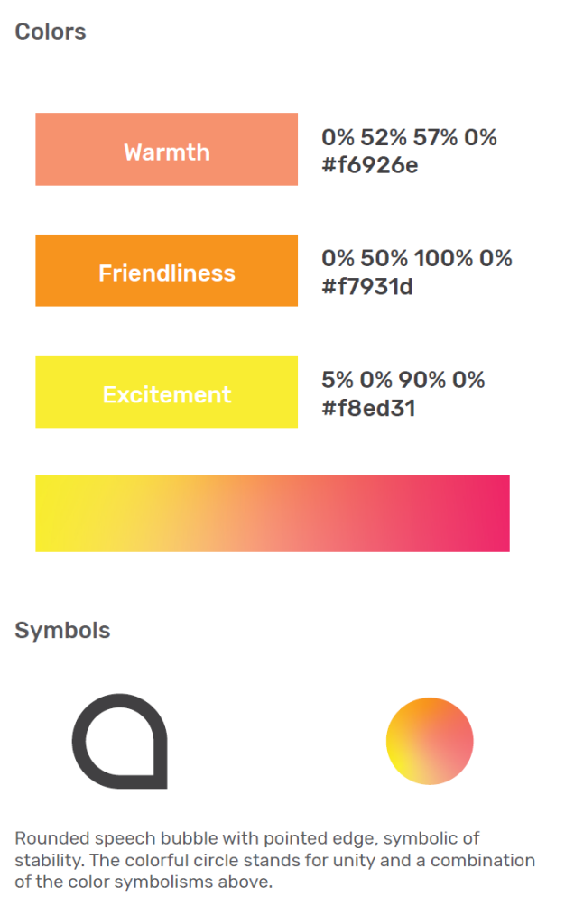Click 'The colorful circle stands for unity' text

click(215, 860)
